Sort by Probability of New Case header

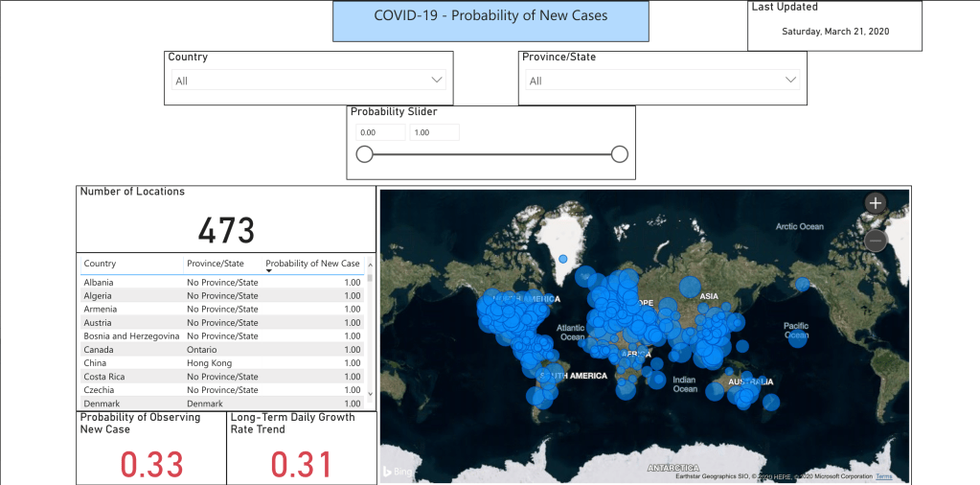[x=312, y=264]
